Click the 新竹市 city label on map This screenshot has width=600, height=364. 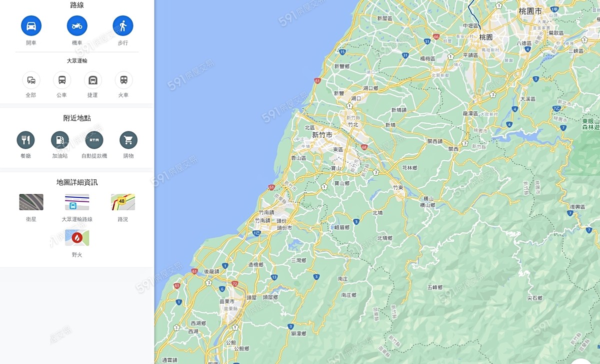point(322,135)
